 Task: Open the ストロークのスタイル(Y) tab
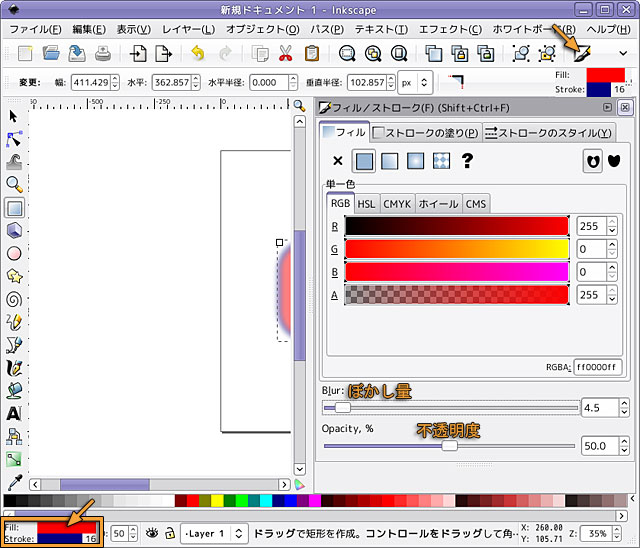point(548,132)
